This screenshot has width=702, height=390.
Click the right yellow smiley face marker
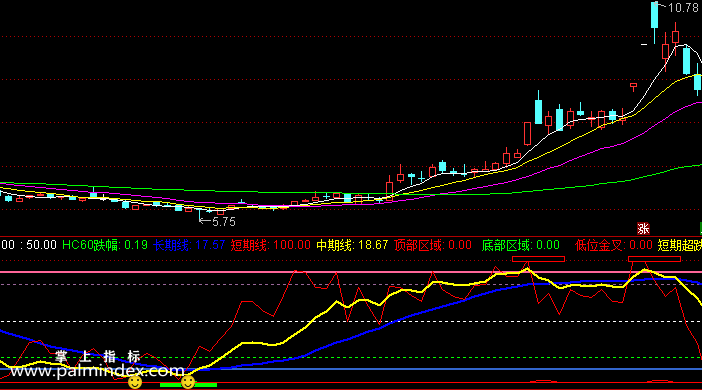[x=188, y=382]
